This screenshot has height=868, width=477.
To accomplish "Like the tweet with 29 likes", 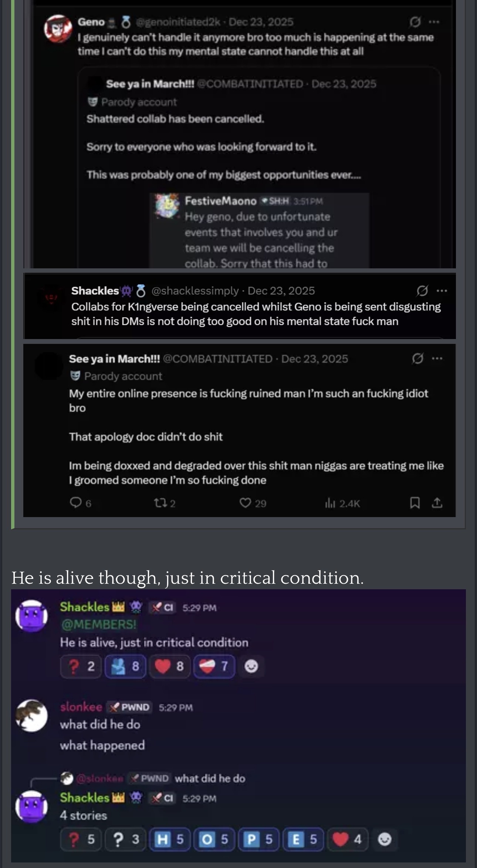I will [245, 503].
